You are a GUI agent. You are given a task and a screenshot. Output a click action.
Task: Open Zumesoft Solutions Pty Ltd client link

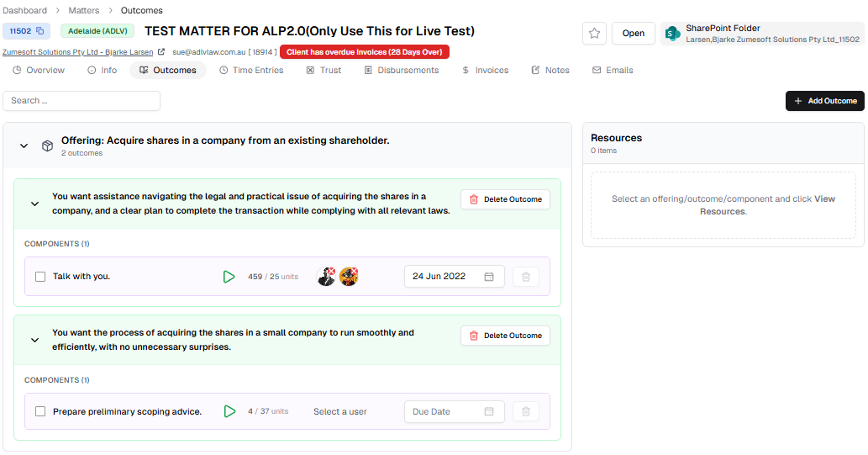coord(77,52)
